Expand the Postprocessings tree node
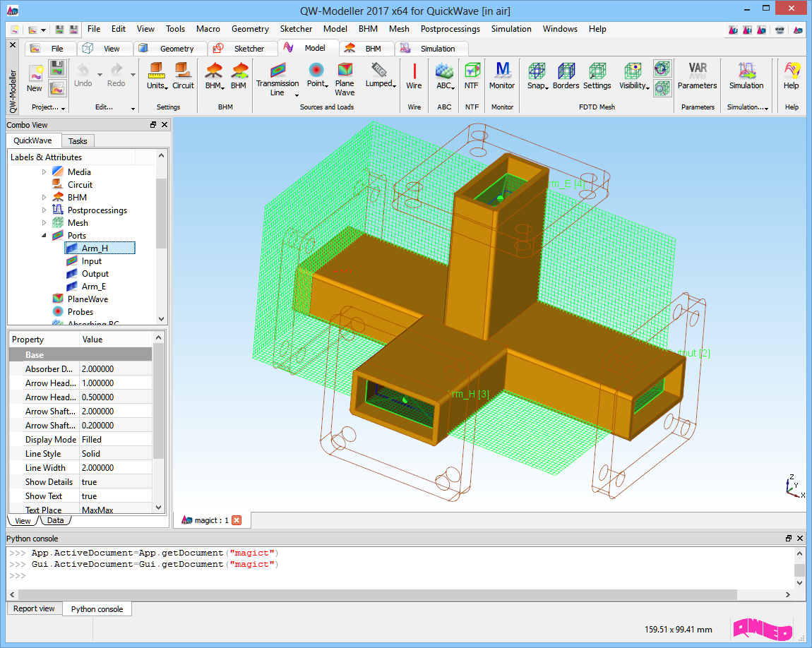812x648 pixels. point(44,210)
